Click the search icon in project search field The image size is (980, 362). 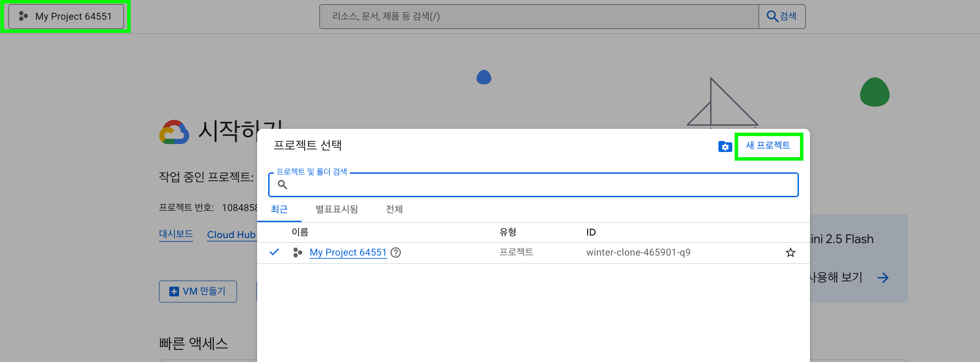point(282,185)
